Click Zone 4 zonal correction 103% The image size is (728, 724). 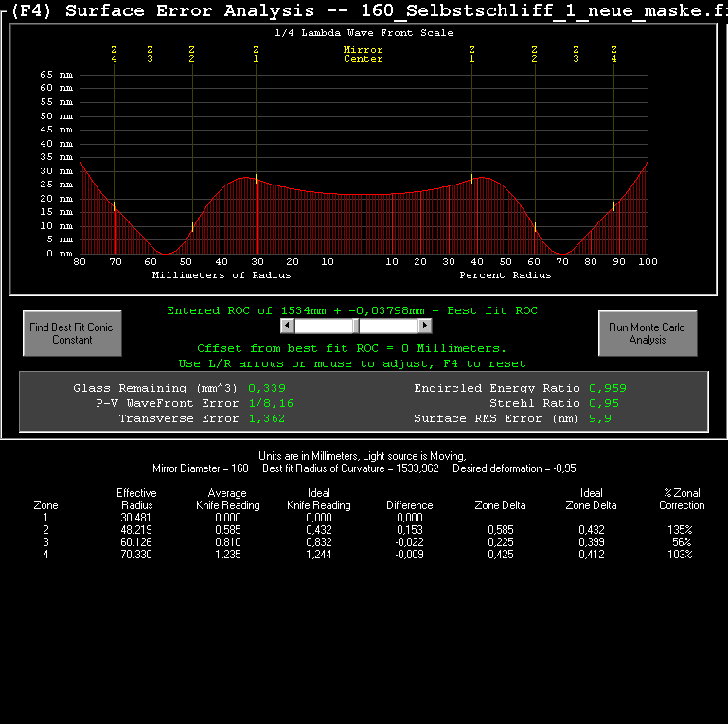pos(680,555)
